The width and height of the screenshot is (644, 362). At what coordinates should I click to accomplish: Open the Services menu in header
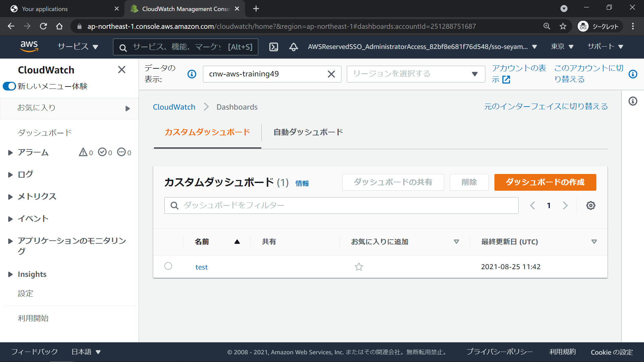(77, 47)
